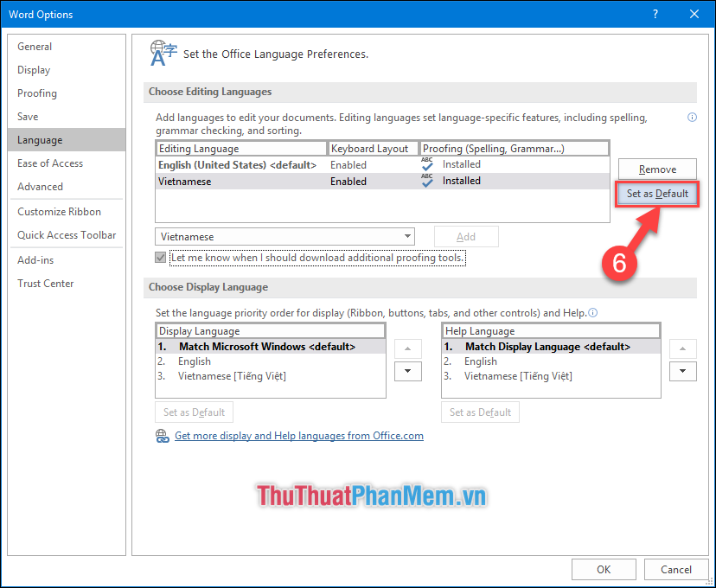Select the Vietnamese editing language row
Image resolution: width=716 pixels, height=588 pixels.
382,182
